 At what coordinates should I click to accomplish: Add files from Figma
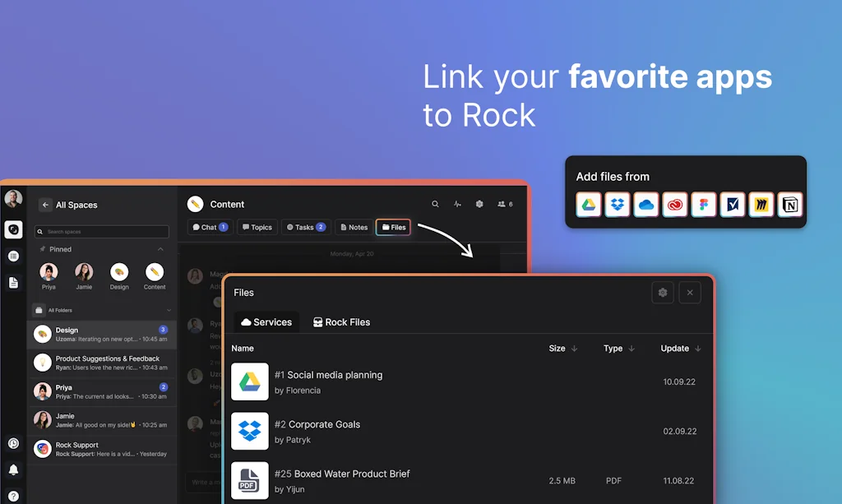[x=704, y=204]
